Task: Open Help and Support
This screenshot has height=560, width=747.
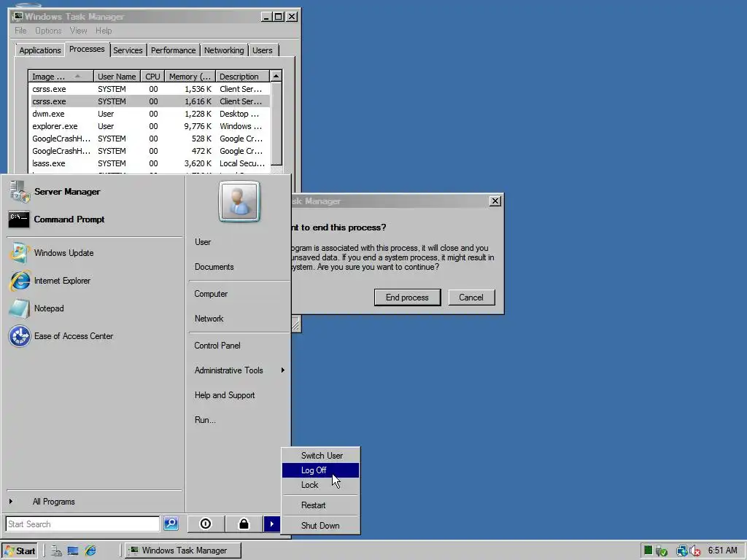Action: click(x=239, y=395)
